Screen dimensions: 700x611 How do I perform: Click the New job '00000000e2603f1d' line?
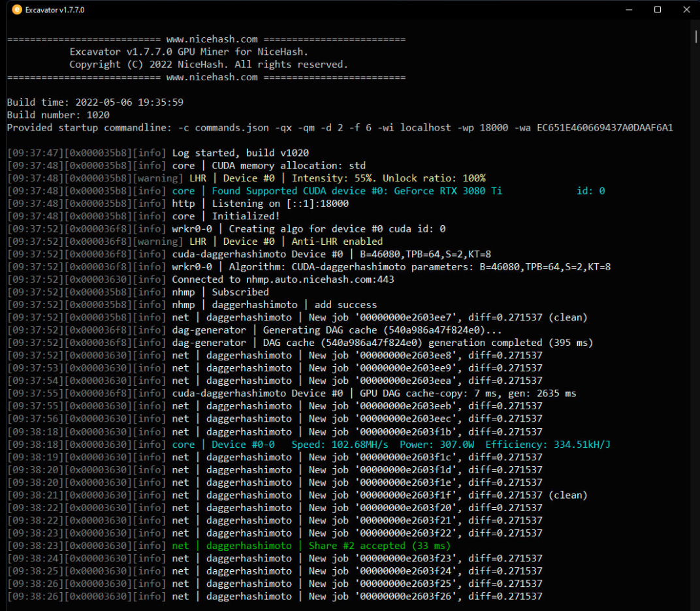click(x=274, y=469)
